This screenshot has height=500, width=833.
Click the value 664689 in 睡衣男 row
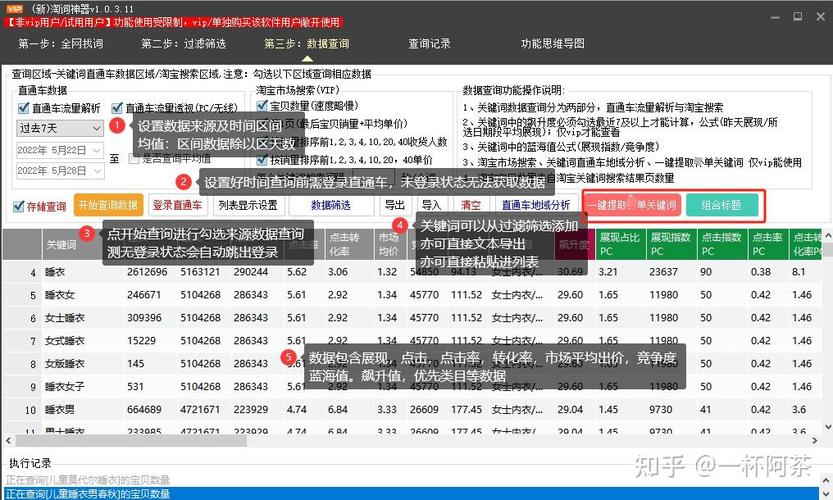coord(144,410)
